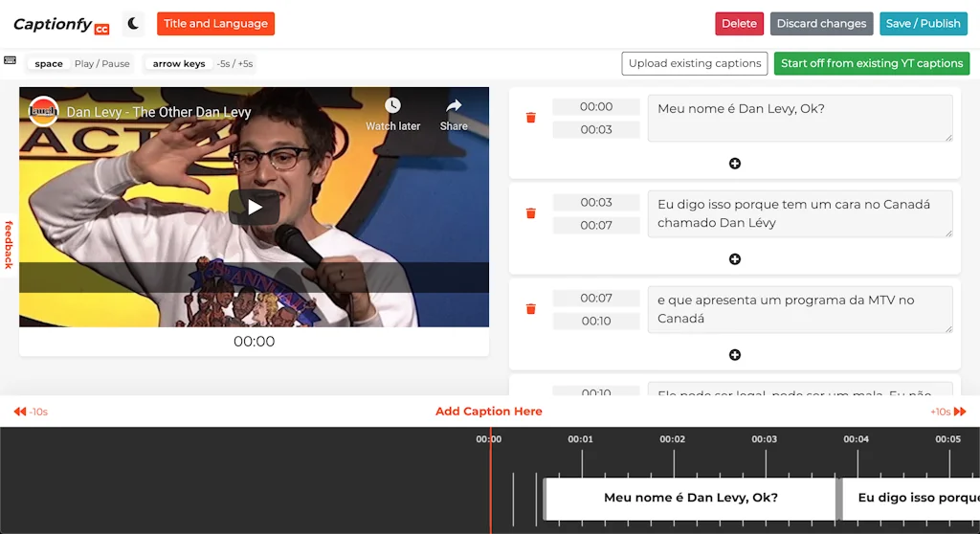
Task: Edit start time 00:00 of the first caption
Action: tap(596, 107)
